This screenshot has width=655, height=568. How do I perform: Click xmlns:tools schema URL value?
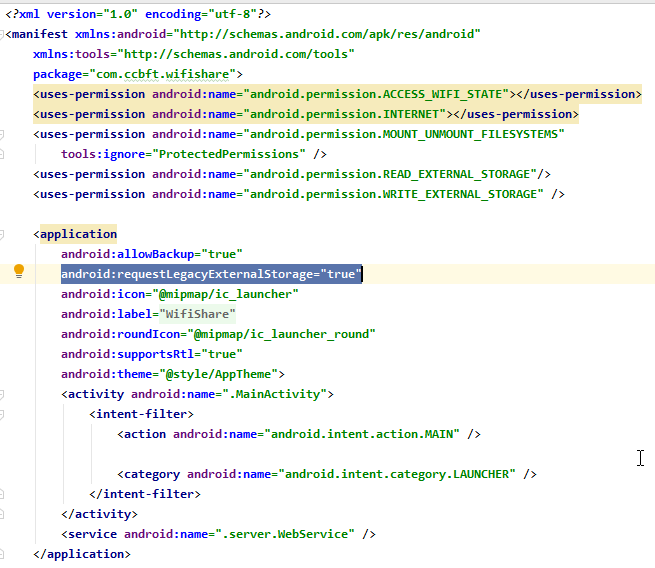pos(236,54)
